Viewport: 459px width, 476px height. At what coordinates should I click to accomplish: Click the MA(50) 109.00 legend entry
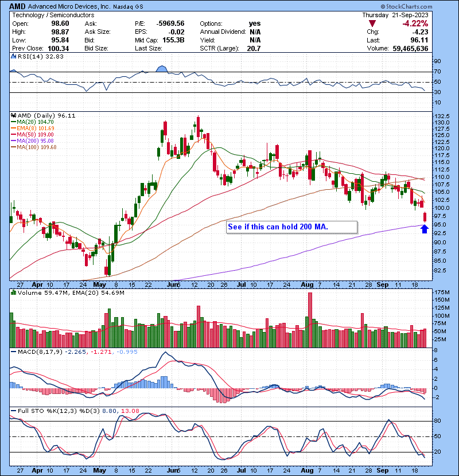tap(35, 135)
